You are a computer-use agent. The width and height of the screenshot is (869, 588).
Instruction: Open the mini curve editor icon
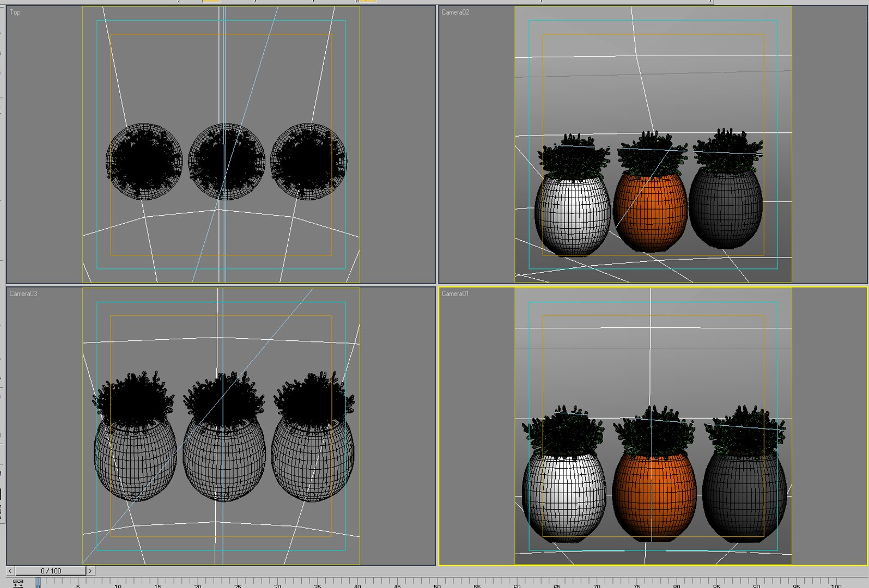[18, 584]
